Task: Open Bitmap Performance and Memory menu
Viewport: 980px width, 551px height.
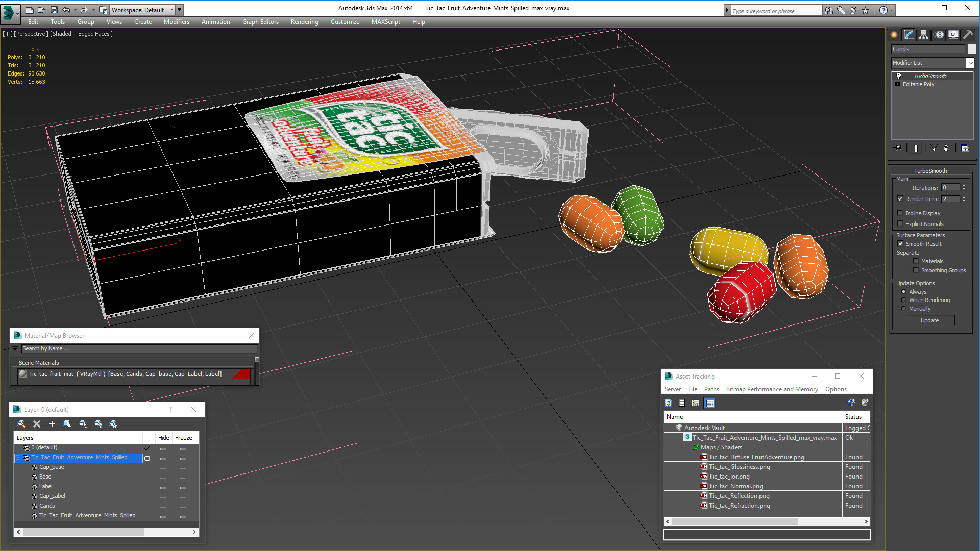Action: click(x=772, y=389)
